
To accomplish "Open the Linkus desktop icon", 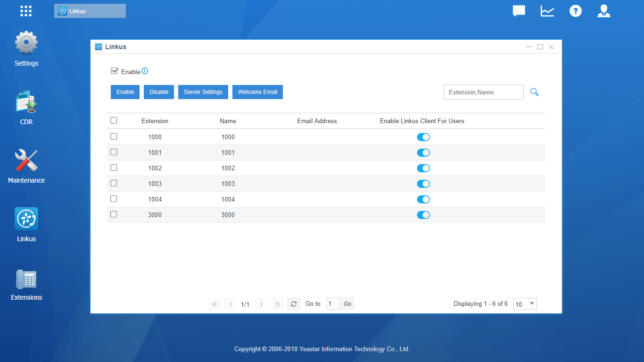I will pos(26,225).
